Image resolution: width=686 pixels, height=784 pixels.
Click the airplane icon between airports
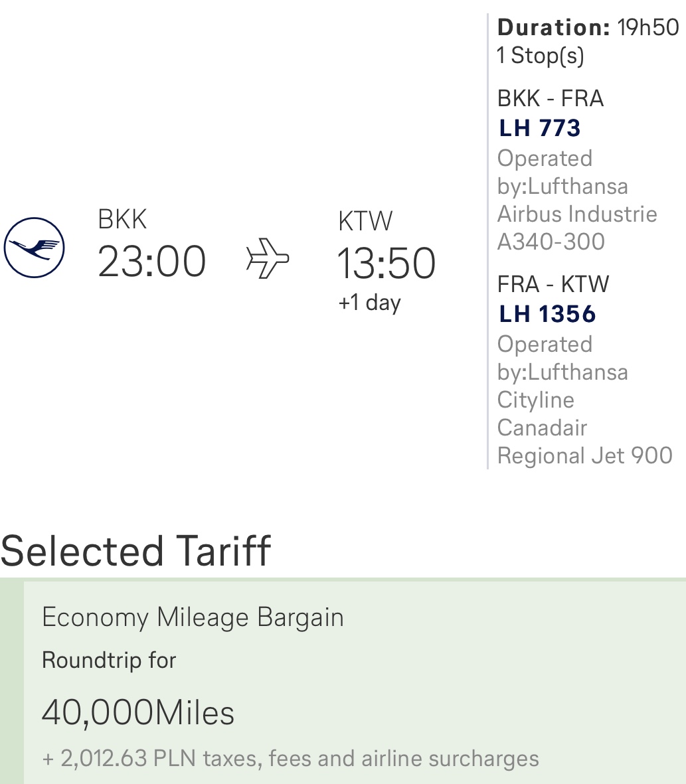pyautogui.click(x=268, y=258)
